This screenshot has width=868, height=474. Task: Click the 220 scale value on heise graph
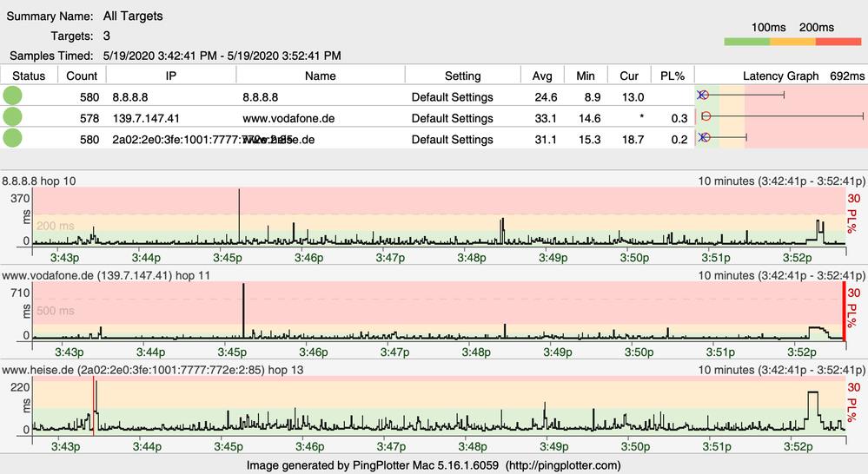click(x=21, y=388)
